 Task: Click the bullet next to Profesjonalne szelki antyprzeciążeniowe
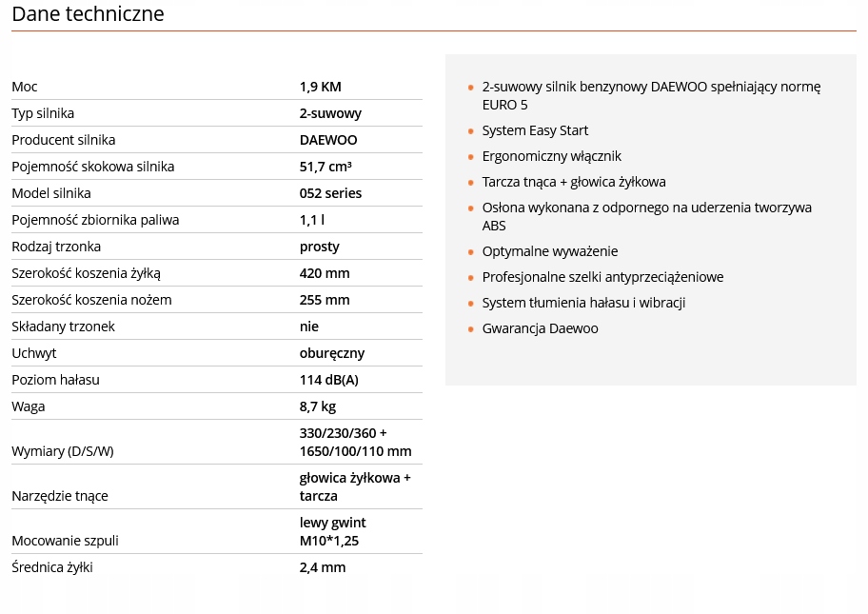470,278
